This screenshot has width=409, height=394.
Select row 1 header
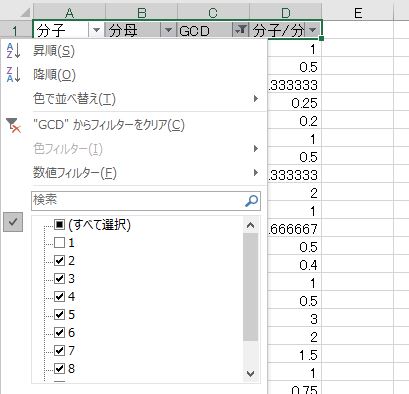pyautogui.click(x=16, y=30)
